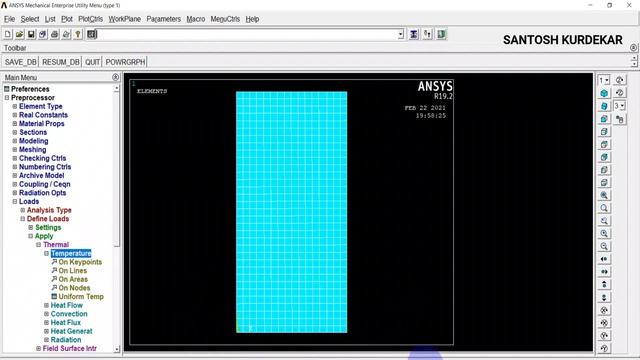
Task: Click the SAVE_DB button
Action: [21, 62]
